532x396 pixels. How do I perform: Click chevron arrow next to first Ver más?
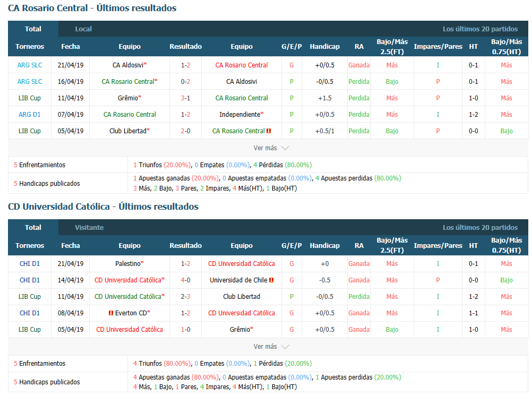[285, 148]
